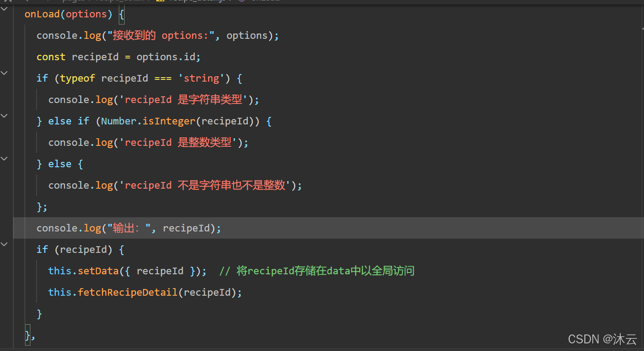The width and height of the screenshot is (644, 351).
Task: Click the if (recipeId) { line
Action: 80,250
